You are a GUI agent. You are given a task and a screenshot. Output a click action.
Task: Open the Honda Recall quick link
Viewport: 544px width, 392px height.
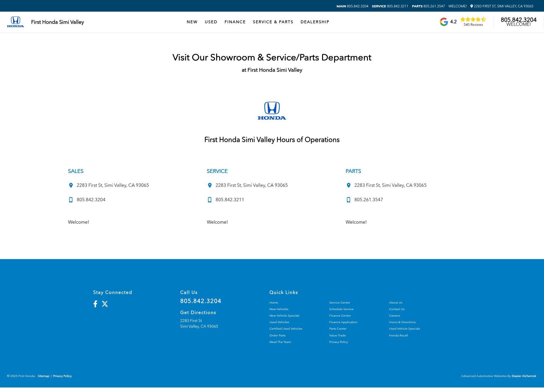[x=398, y=336]
